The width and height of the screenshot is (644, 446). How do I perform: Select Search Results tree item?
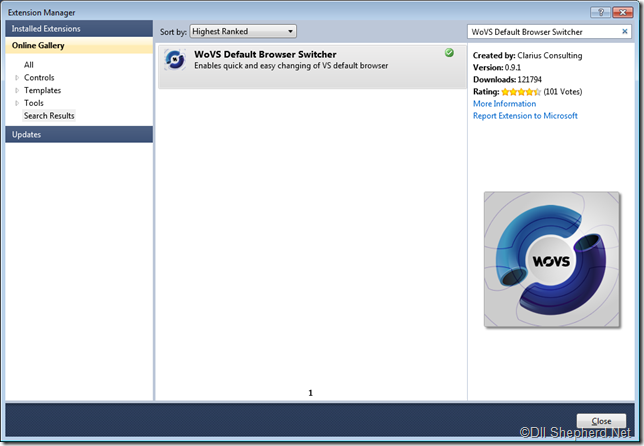tap(49, 116)
